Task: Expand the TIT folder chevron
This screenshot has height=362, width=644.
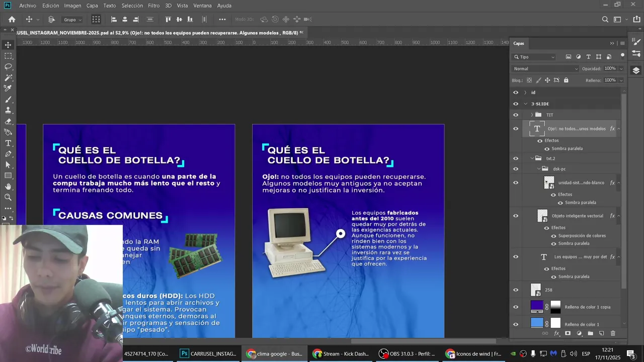Action: pyautogui.click(x=532, y=115)
